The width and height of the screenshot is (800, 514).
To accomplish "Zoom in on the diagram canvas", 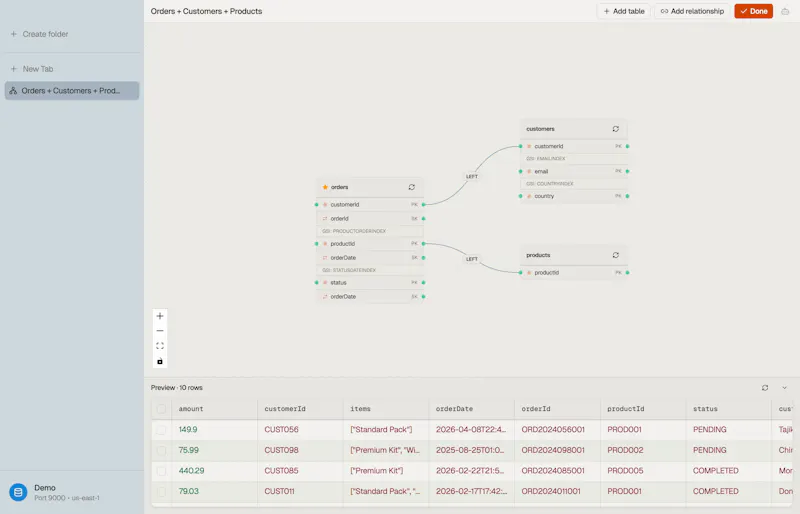I will [160, 316].
